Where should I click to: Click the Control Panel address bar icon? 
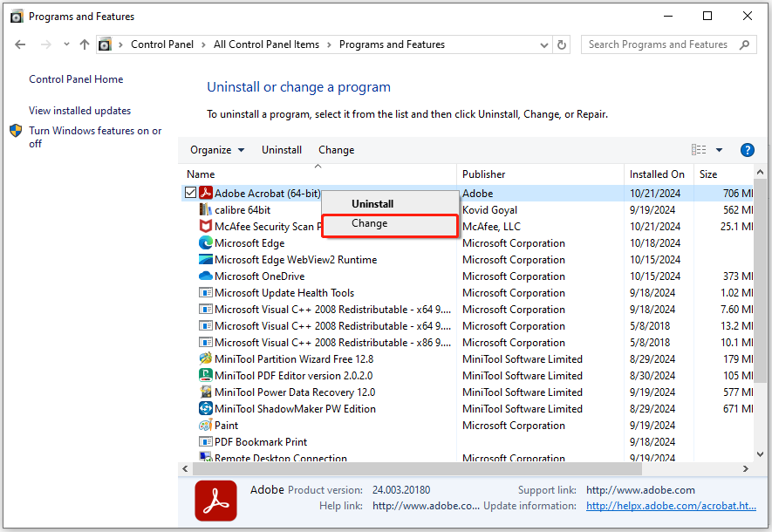[105, 44]
